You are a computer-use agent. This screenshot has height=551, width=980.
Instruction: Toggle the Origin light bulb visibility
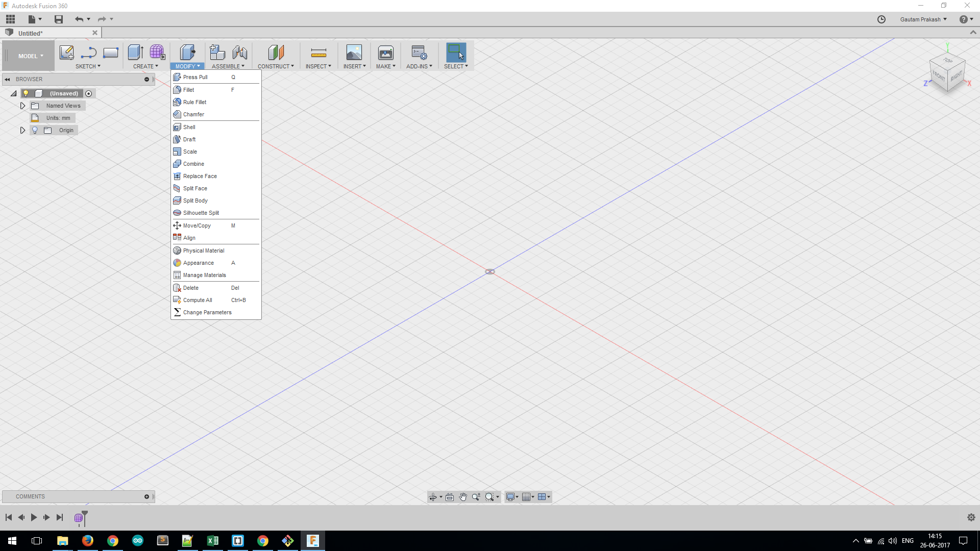[x=35, y=130]
